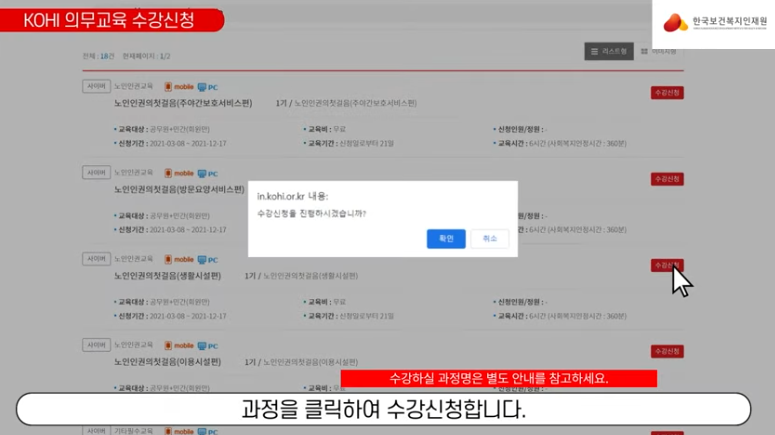775x435 pixels.
Task: Click 교육기간 text in the 생활시설편 row
Action: pyautogui.click(x=348, y=316)
